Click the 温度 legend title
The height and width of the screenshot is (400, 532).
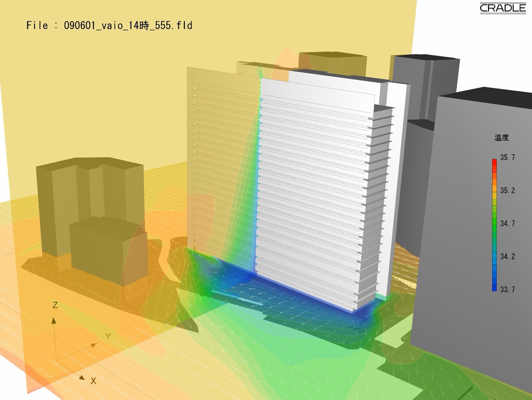(502, 138)
